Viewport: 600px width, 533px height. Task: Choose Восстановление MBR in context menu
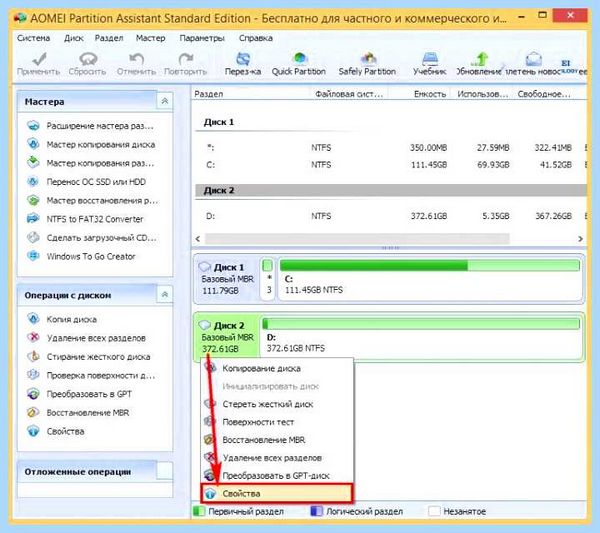[277, 440]
